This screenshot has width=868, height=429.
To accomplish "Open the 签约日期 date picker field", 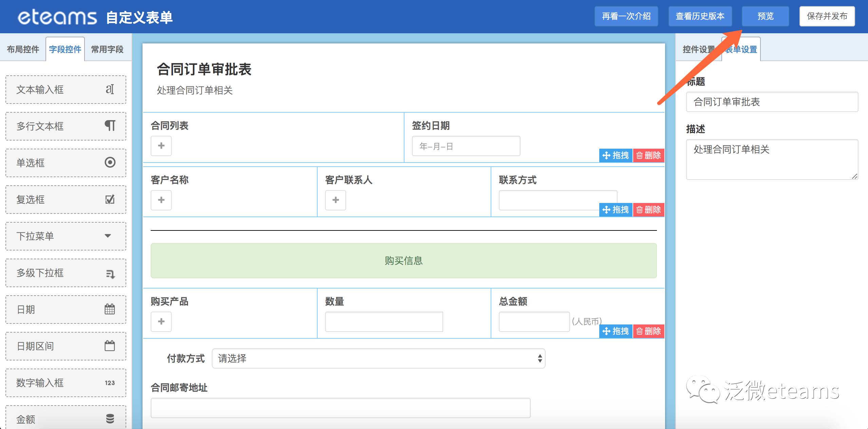I will (x=466, y=146).
